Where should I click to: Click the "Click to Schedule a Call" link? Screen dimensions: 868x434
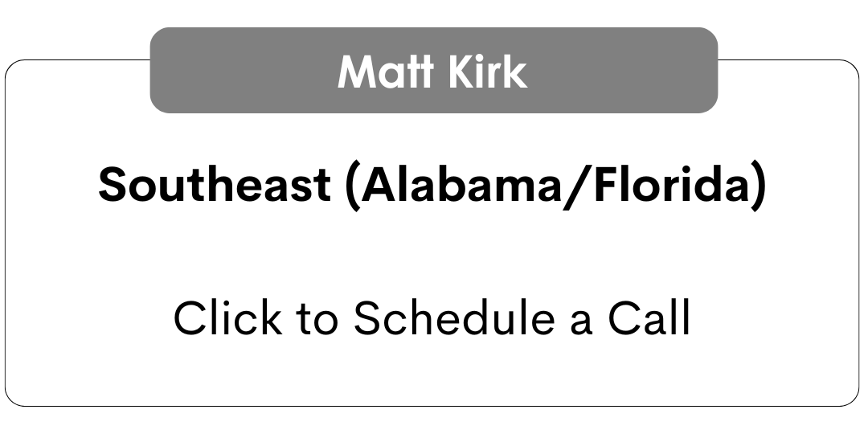pyautogui.click(x=432, y=317)
